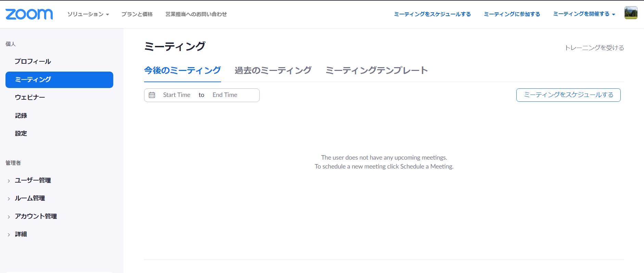The width and height of the screenshot is (644, 273).
Task: Open the ミーティングを開催する dropdown
Action: pos(584,14)
